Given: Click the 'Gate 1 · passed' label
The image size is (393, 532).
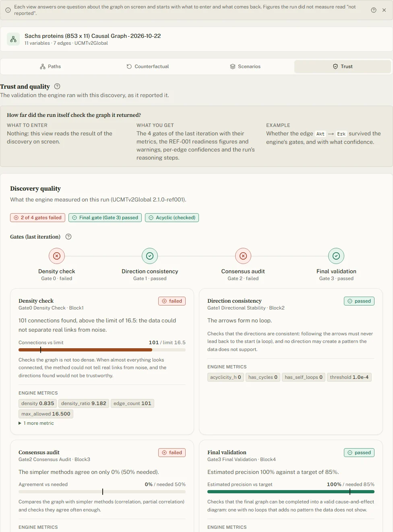Looking at the screenshot, I should (x=150, y=278).
